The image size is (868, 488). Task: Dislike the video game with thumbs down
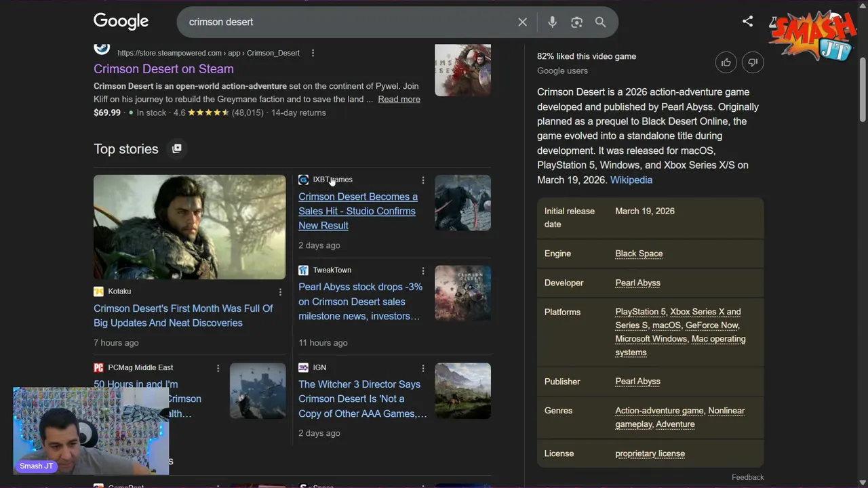(x=753, y=62)
